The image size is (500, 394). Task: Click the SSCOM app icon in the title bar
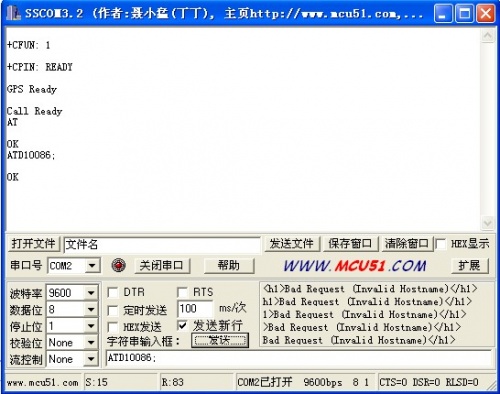coord(13,13)
